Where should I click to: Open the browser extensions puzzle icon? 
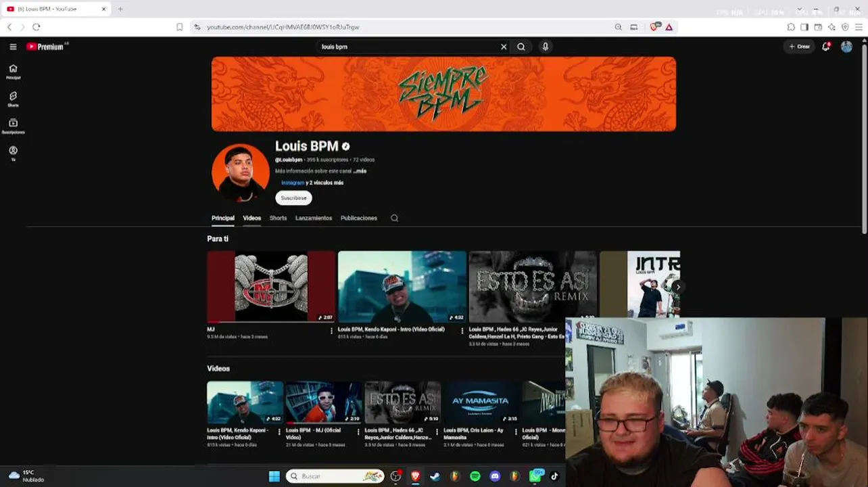click(x=791, y=27)
